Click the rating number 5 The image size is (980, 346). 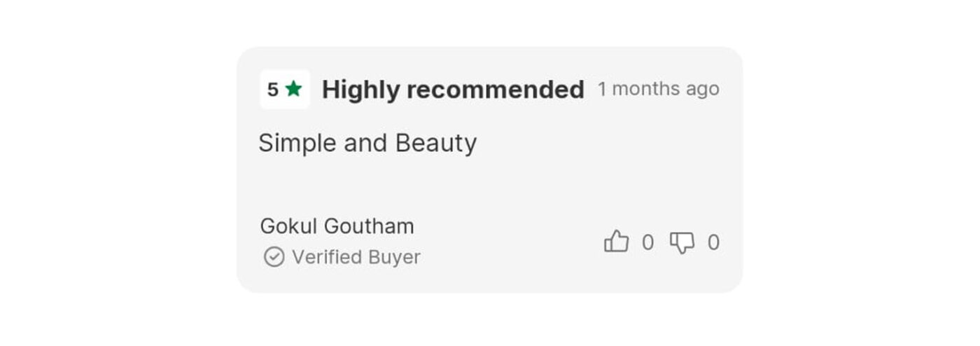[273, 90]
